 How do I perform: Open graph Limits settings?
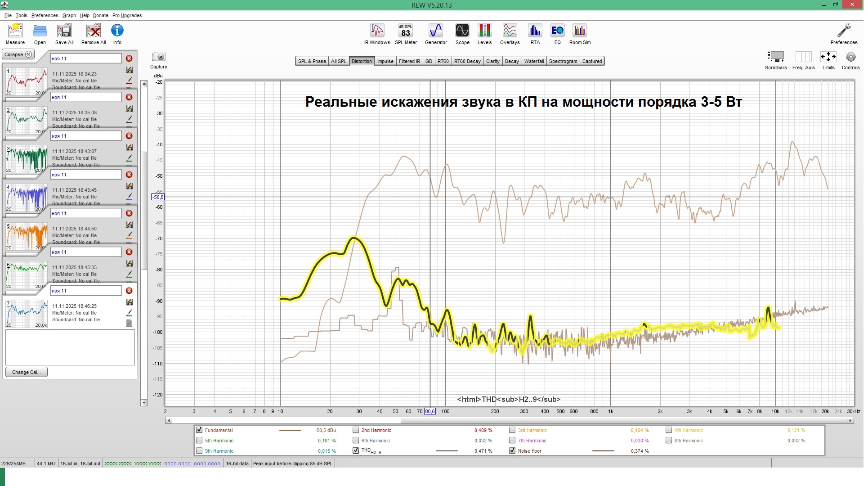click(828, 59)
